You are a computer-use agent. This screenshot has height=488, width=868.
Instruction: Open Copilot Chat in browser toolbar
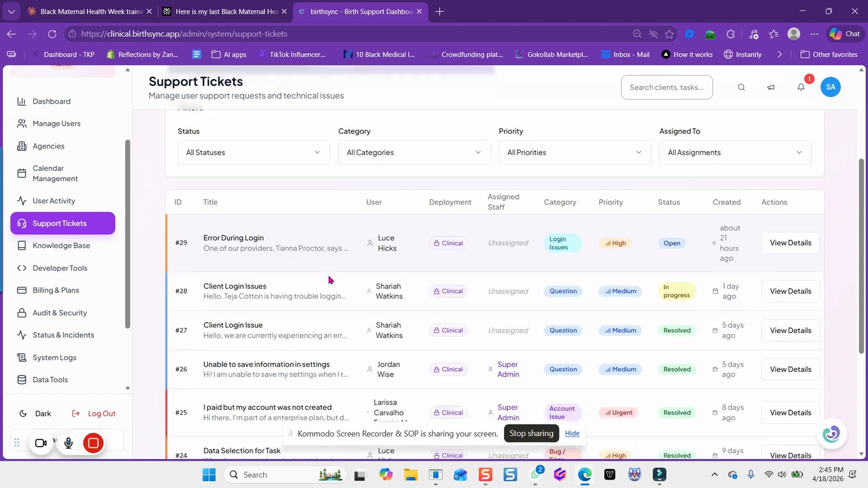845,34
